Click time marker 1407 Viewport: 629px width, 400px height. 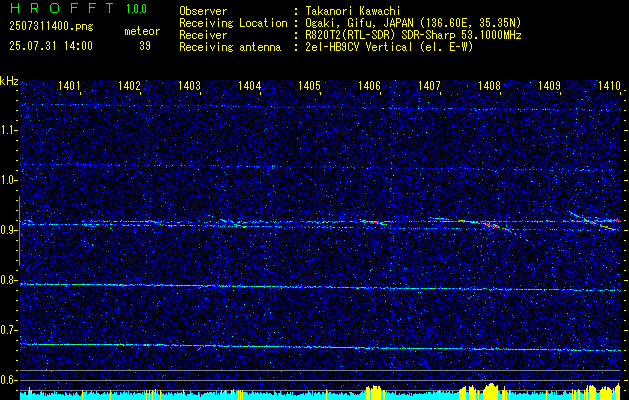click(429, 85)
